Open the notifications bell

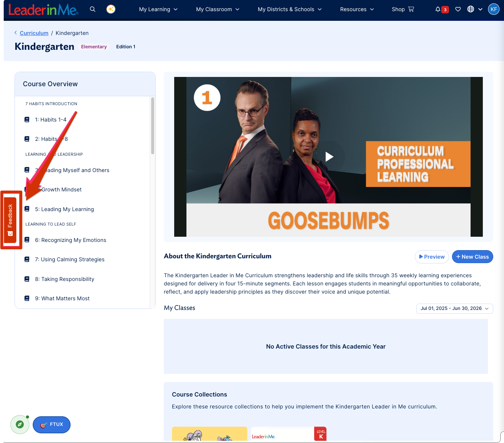(x=438, y=9)
